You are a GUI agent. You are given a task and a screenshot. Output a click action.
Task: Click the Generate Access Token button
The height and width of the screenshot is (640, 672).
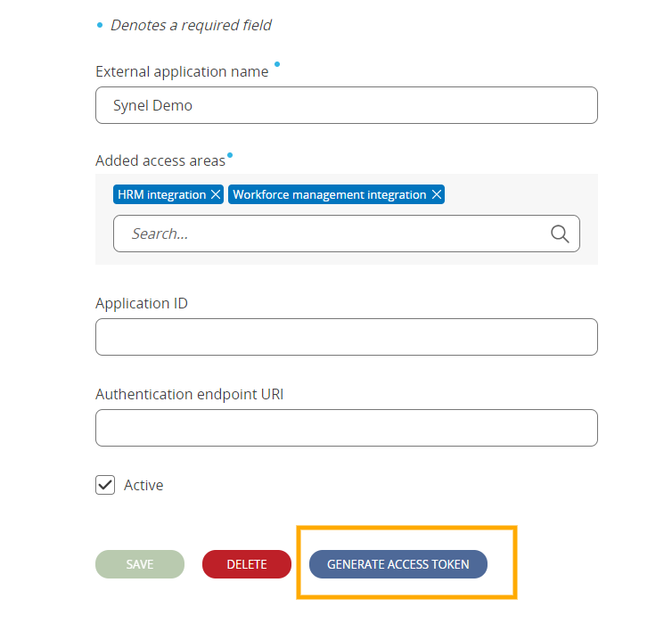point(398,564)
